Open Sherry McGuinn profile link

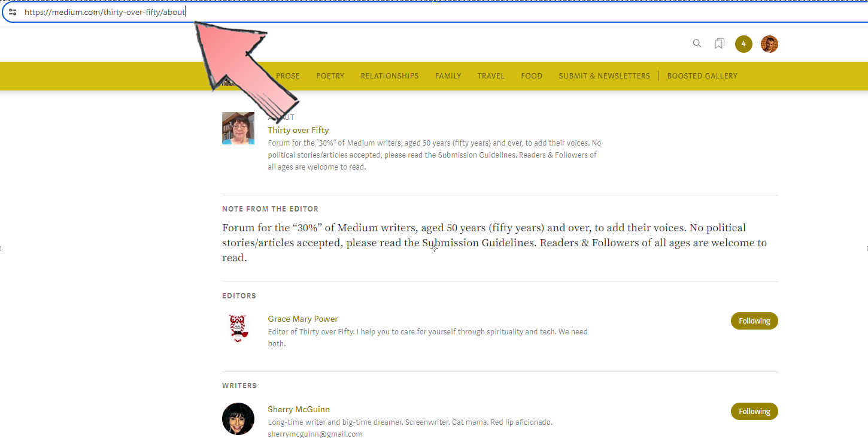coord(299,409)
